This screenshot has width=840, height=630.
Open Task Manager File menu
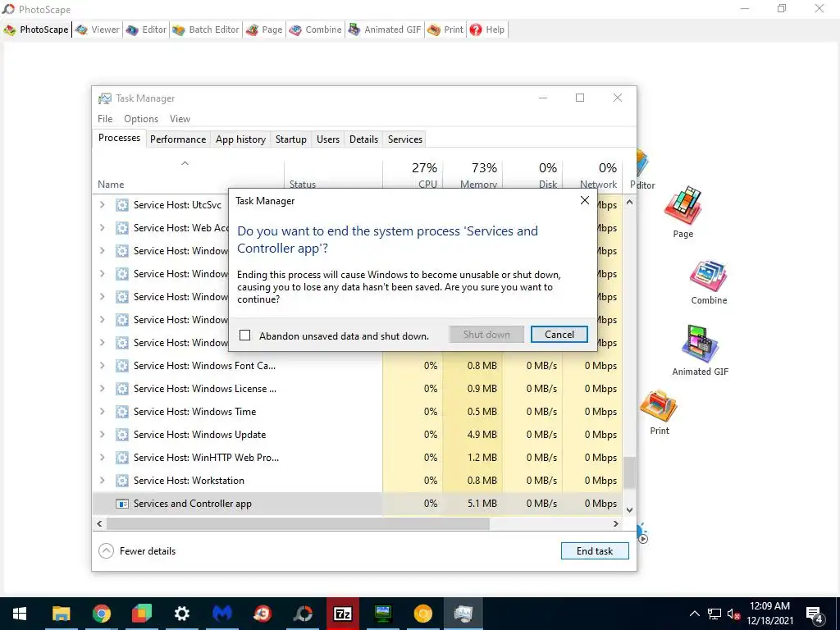[105, 118]
